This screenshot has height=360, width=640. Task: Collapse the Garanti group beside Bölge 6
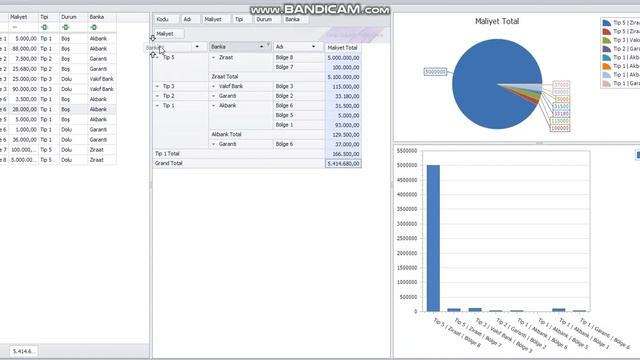213,144
